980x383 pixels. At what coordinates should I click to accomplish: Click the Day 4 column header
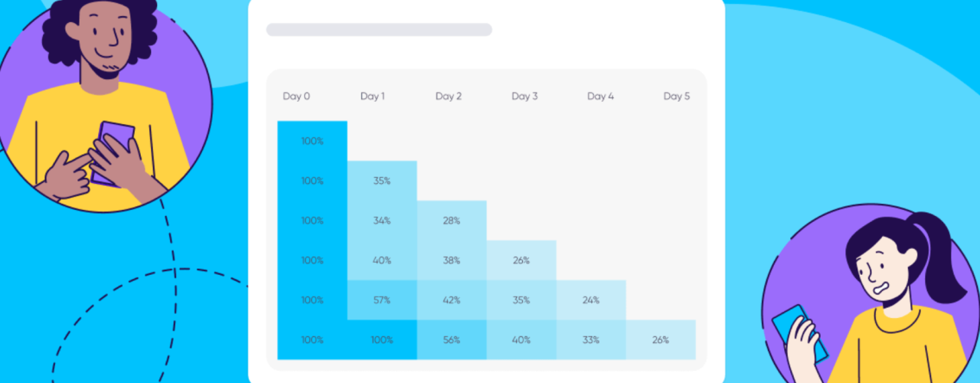(x=600, y=97)
